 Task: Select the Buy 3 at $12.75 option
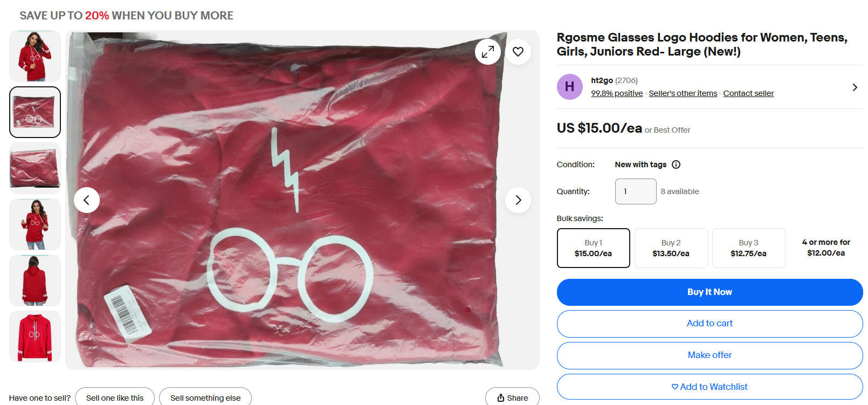coord(748,248)
